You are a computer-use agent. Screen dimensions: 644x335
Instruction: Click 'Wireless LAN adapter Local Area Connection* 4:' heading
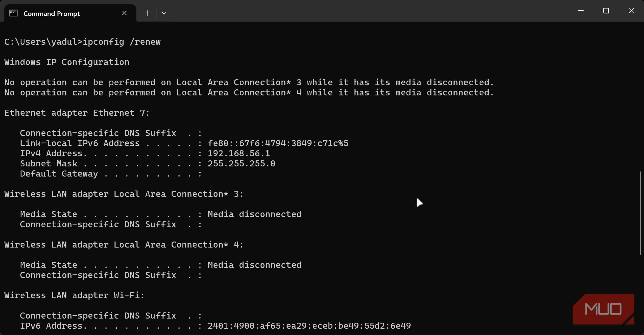(x=124, y=245)
